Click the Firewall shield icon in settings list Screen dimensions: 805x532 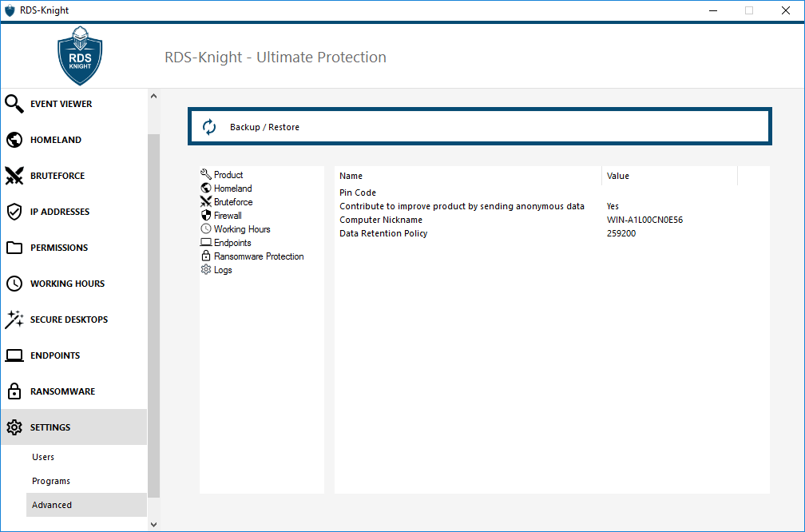[206, 215]
